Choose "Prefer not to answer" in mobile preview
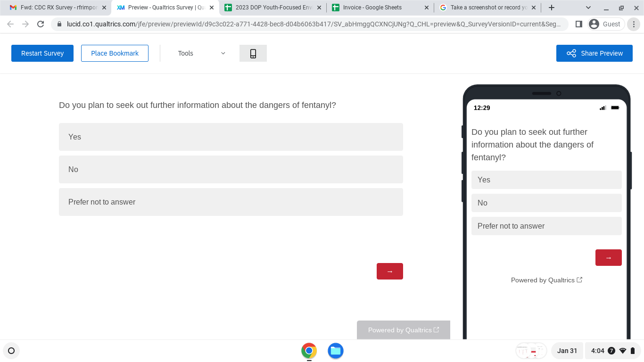The image size is (644, 362). click(546, 226)
